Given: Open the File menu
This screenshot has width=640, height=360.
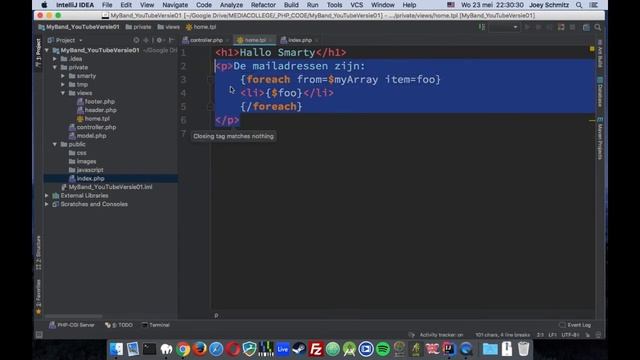Looking at the screenshot, I should [107, 5].
